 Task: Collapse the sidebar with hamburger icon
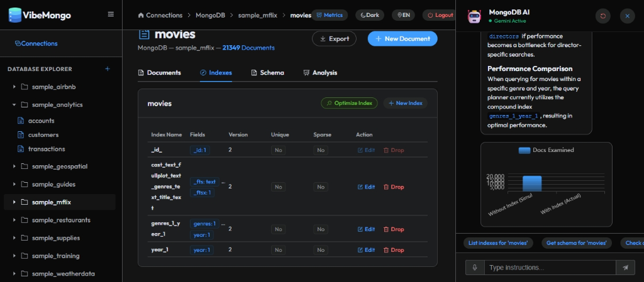[x=111, y=14]
